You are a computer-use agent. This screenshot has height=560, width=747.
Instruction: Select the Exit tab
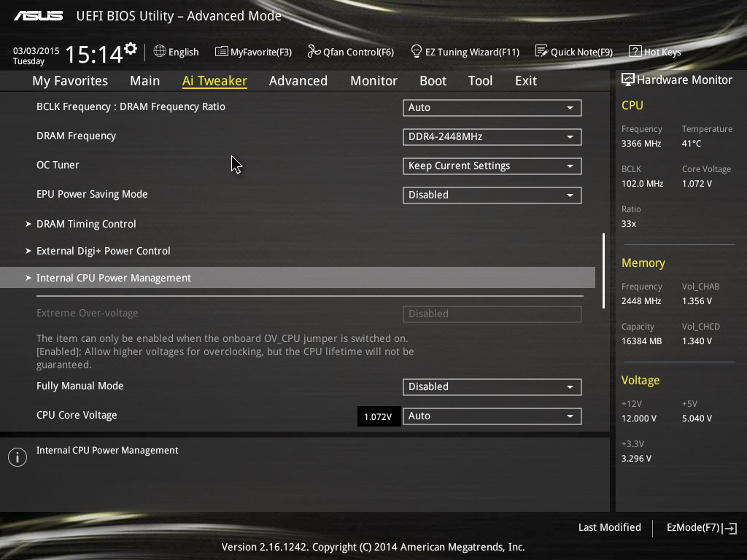click(526, 81)
